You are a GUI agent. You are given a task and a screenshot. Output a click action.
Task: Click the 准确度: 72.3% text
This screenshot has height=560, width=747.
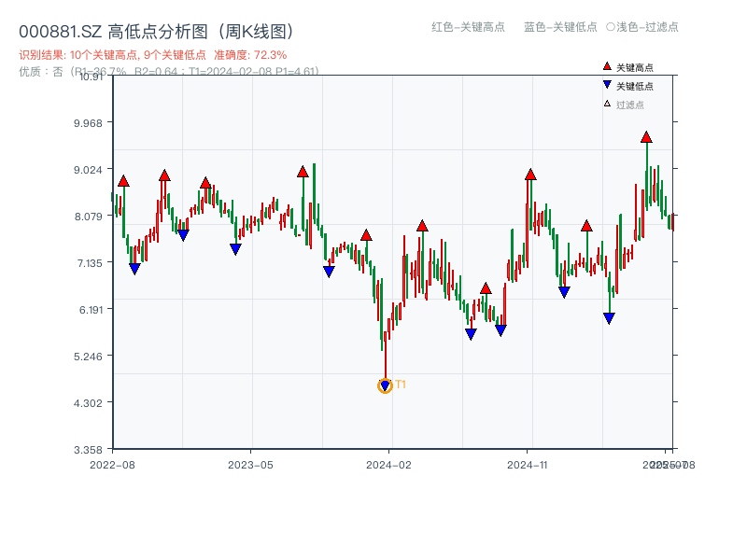coord(250,55)
